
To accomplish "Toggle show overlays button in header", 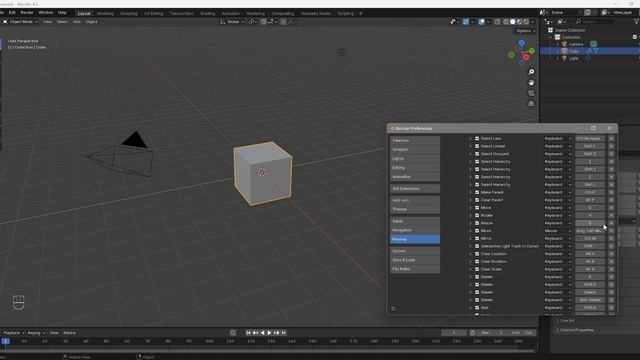I will click(x=482, y=22).
